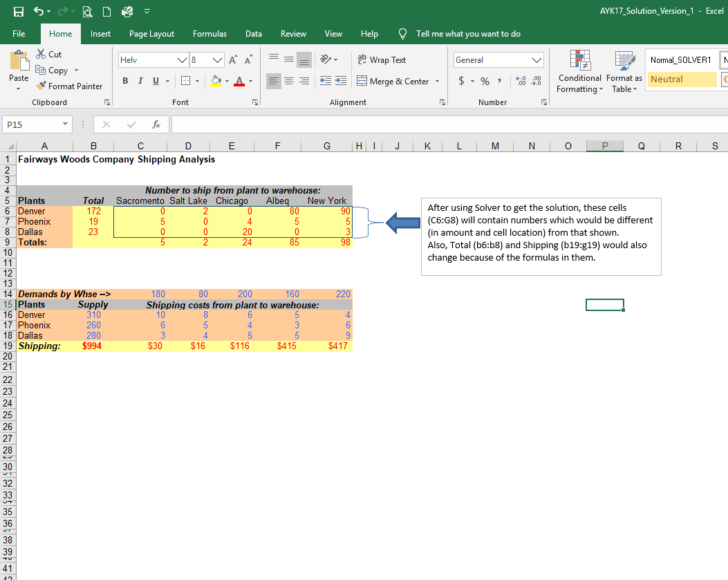Toggle italic formatting

(x=140, y=81)
